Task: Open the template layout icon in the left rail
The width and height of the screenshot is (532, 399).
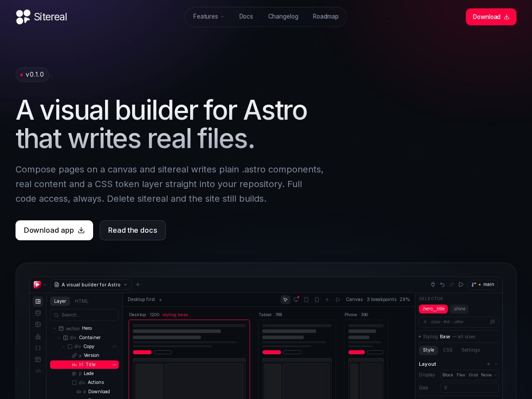Action: click(x=38, y=360)
